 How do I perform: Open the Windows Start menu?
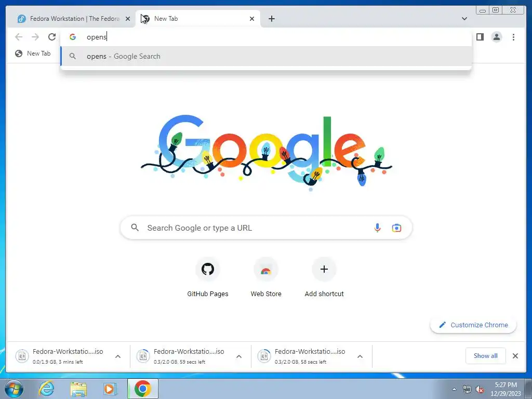(14, 389)
